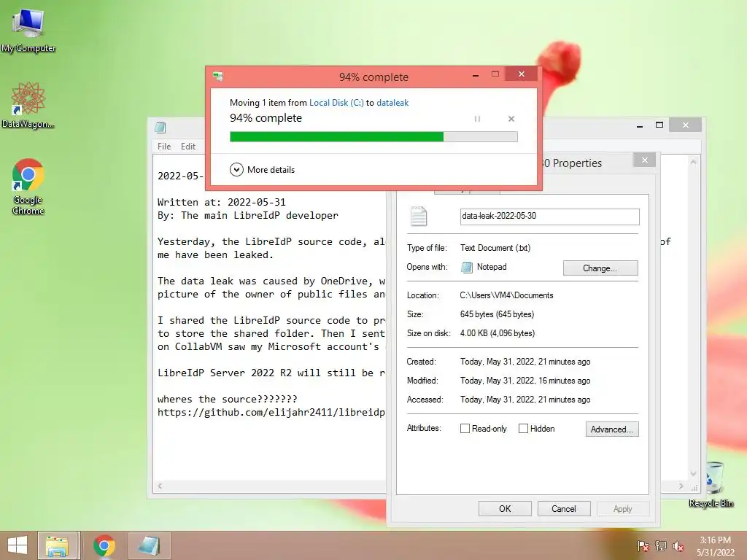
Task: Open My Computer desktop icon
Action: (28, 29)
